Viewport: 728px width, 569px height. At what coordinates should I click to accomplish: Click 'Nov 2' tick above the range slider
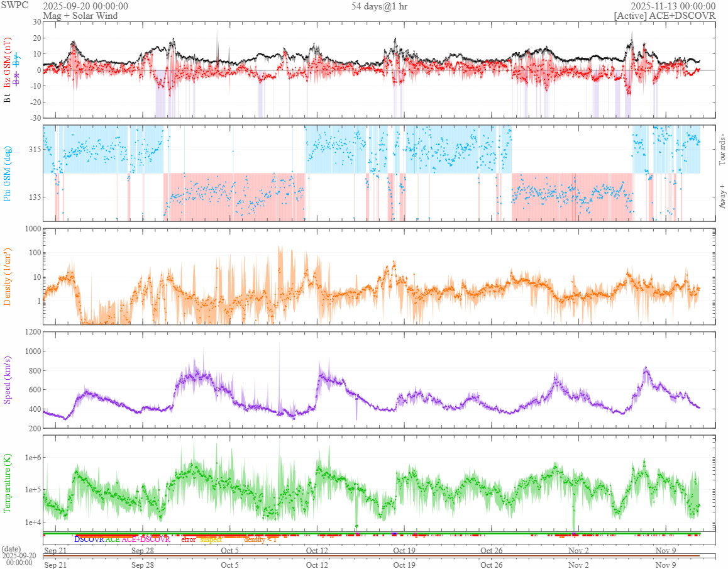(578, 550)
